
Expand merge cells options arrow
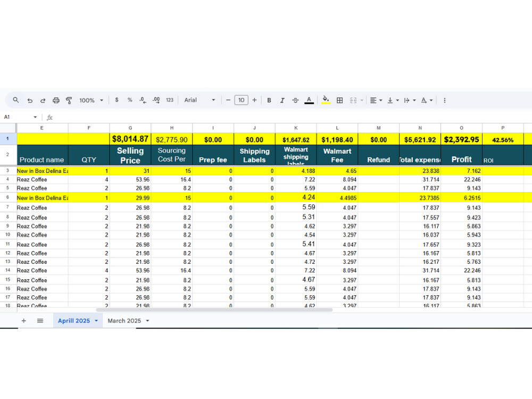[362, 101]
